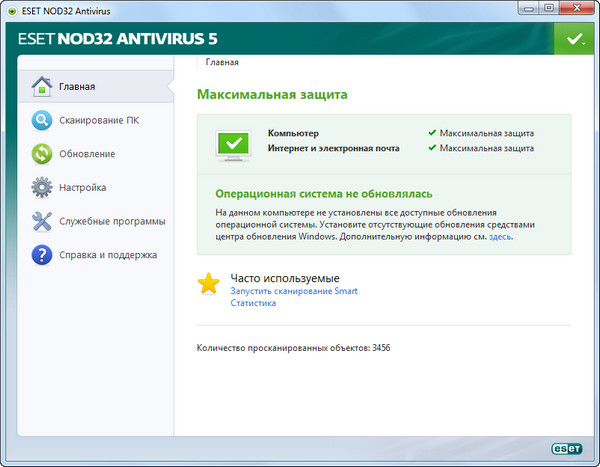Viewport: 600px width, 467px height.
Task: Open the Статистика link
Action: [253, 303]
